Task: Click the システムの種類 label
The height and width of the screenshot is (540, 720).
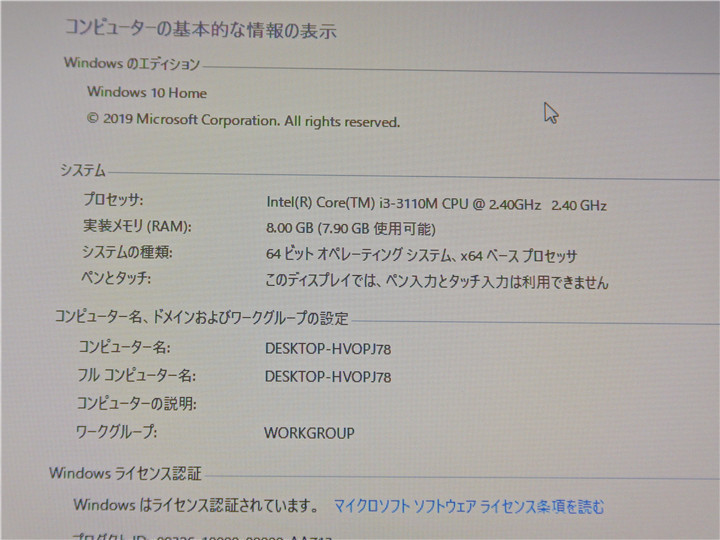Action: (127, 252)
